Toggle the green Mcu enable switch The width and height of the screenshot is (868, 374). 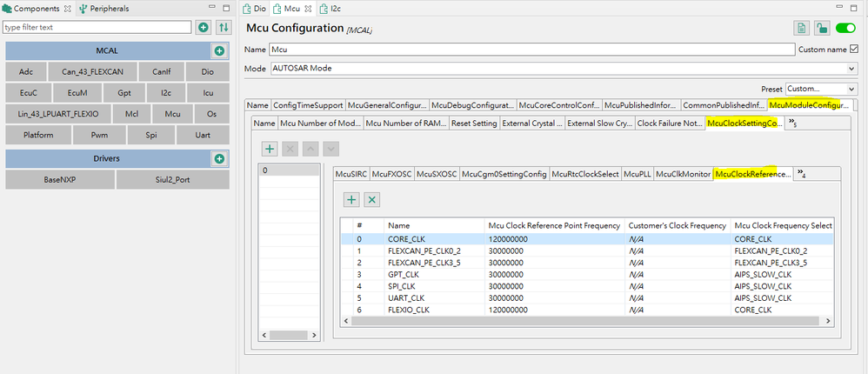pyautogui.click(x=845, y=28)
